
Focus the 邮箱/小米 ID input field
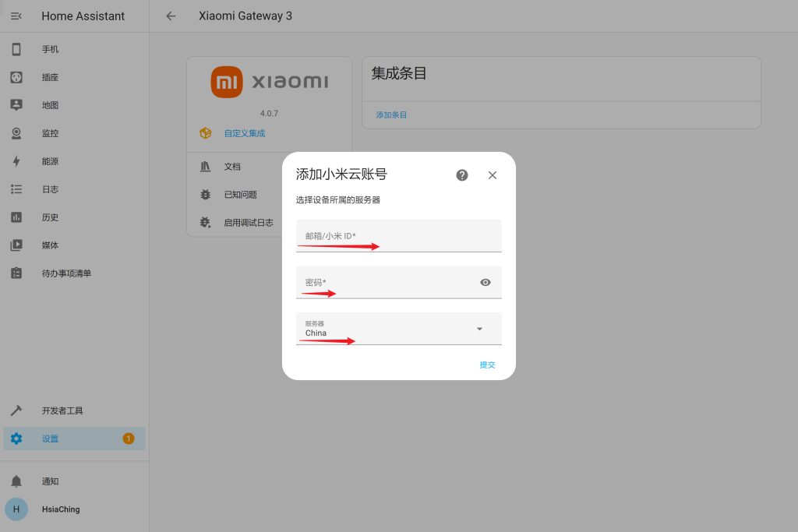tap(399, 235)
